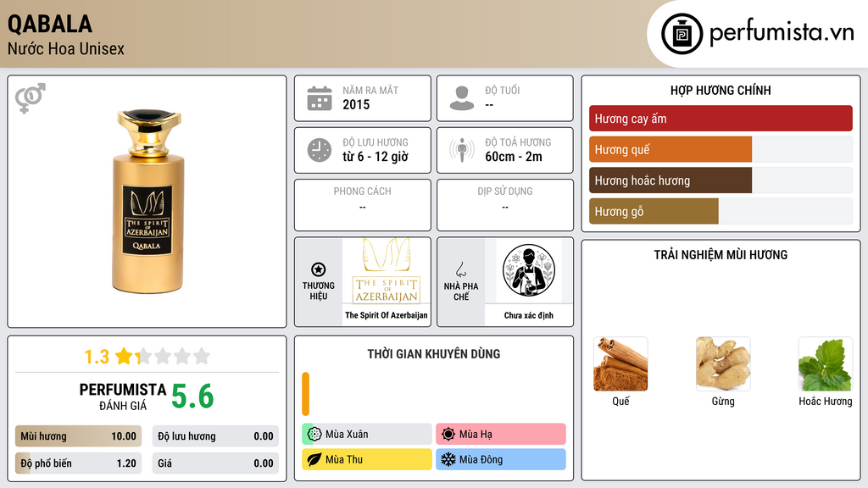Click the person icon beside Độ tuổi
The image size is (868, 488).
tap(462, 98)
